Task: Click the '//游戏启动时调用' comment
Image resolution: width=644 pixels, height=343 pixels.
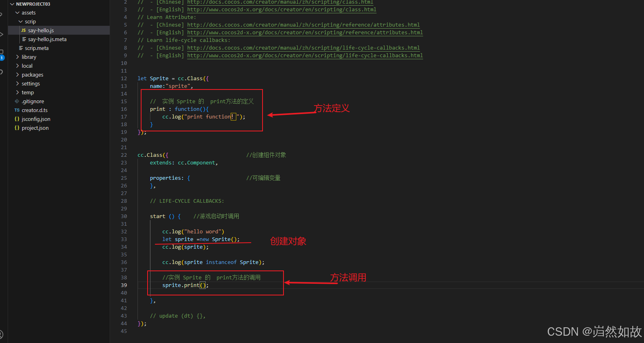Action: tap(216, 216)
